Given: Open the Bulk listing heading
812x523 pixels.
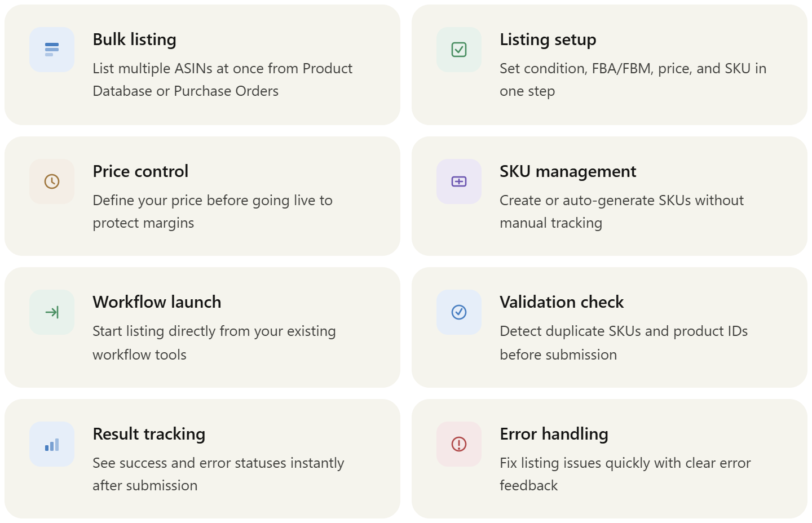Looking at the screenshot, I should [x=134, y=39].
